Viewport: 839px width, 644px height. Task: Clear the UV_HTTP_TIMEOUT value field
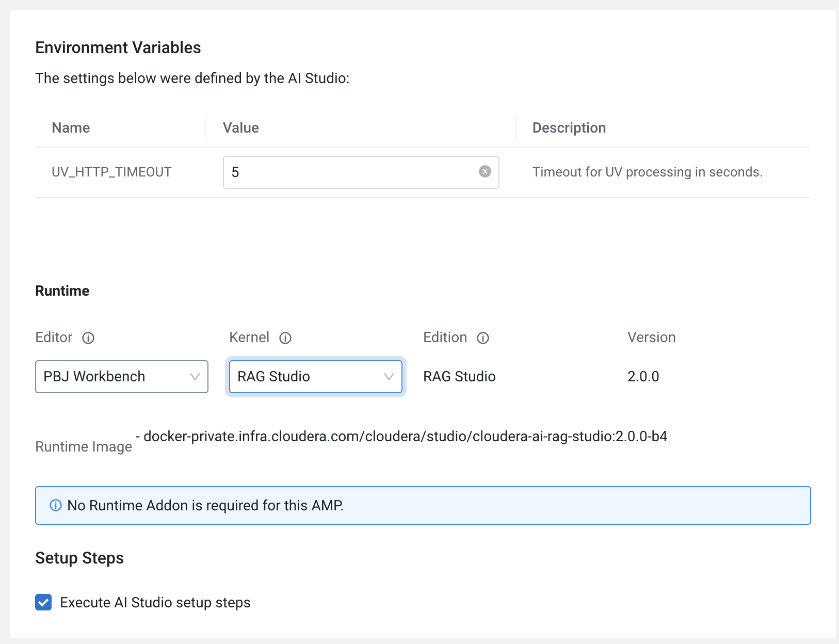click(x=485, y=172)
